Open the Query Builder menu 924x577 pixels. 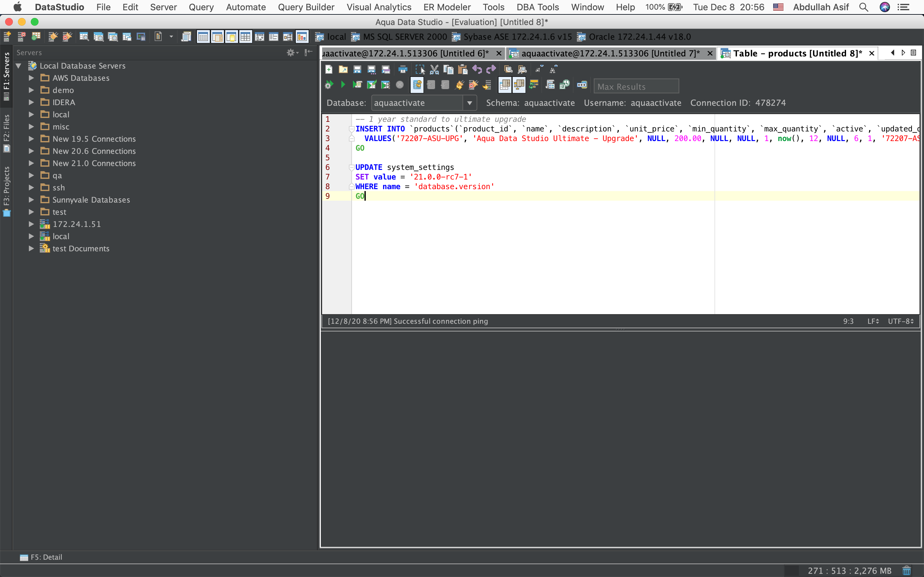click(306, 7)
